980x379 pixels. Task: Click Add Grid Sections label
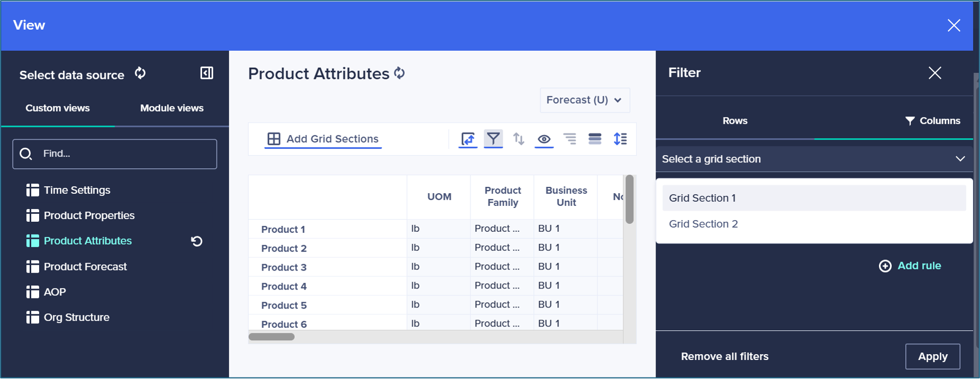point(332,139)
